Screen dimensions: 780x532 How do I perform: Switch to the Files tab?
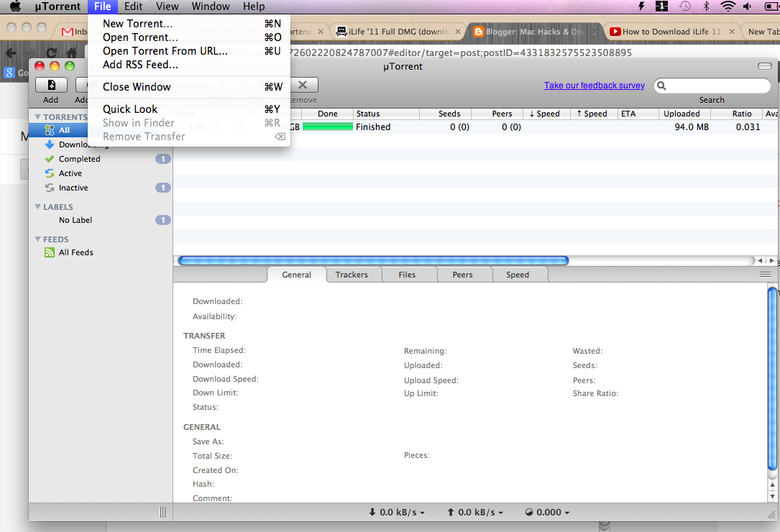pyautogui.click(x=407, y=275)
